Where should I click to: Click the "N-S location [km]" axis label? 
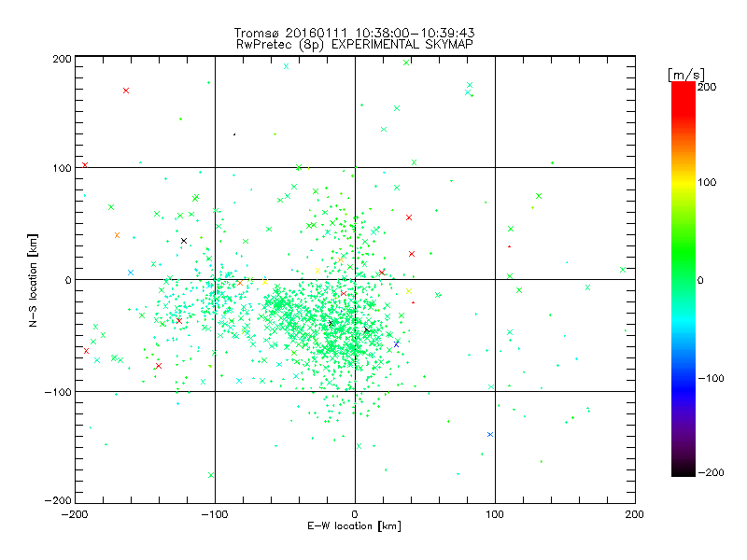pos(33,281)
